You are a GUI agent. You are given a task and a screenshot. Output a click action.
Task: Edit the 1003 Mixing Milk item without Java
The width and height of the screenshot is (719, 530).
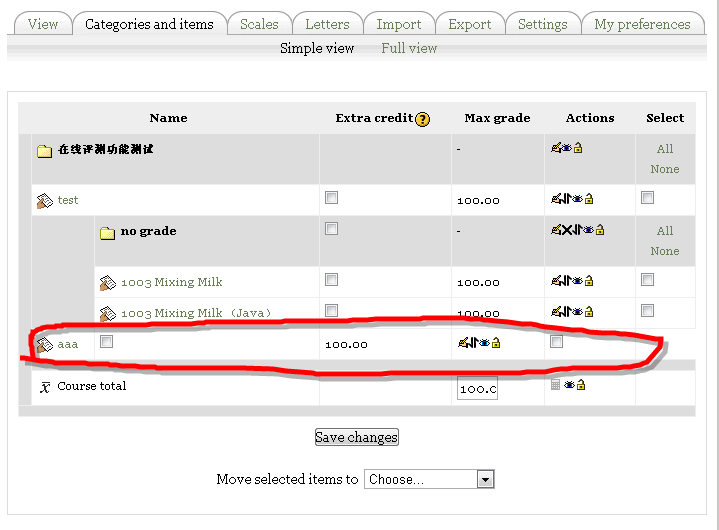tap(556, 281)
